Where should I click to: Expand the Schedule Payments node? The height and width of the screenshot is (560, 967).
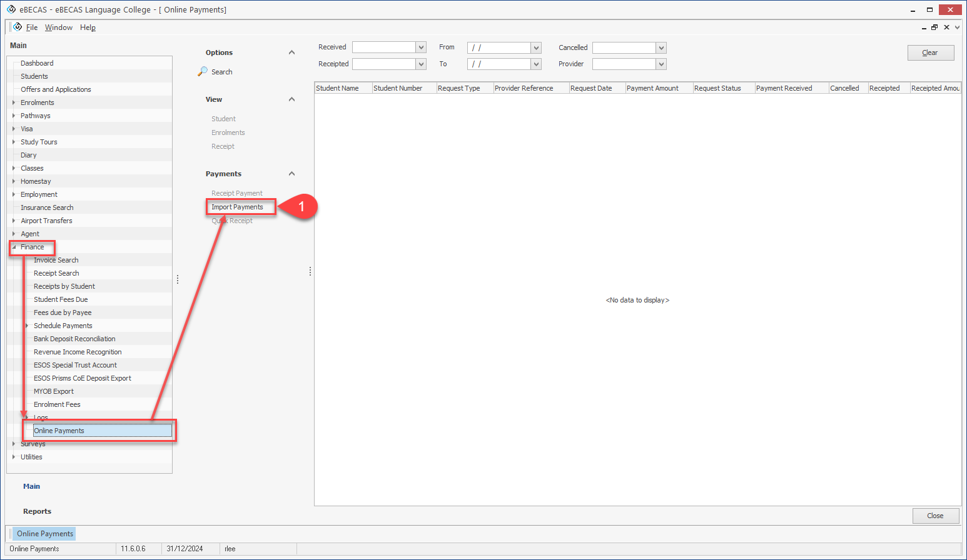tap(27, 326)
